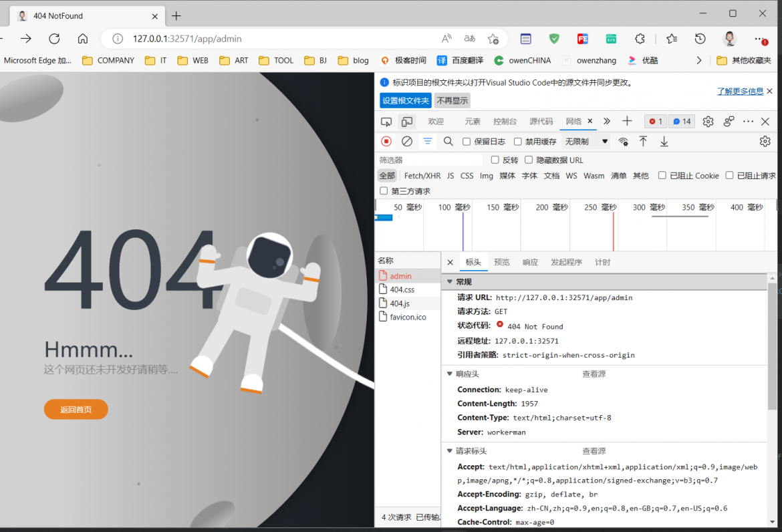Tick the 反转 checkbox
782x532 pixels.
point(495,160)
